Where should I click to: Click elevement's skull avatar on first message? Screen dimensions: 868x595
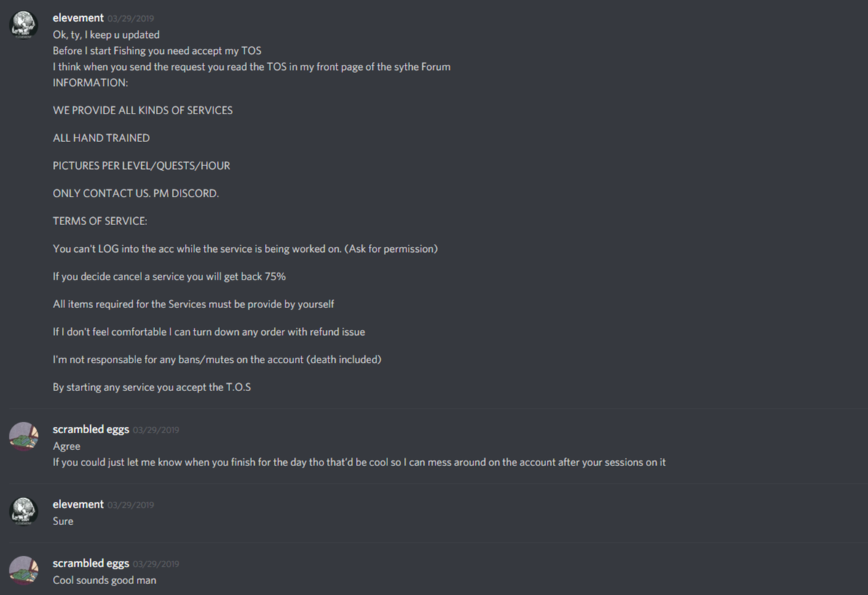click(24, 25)
